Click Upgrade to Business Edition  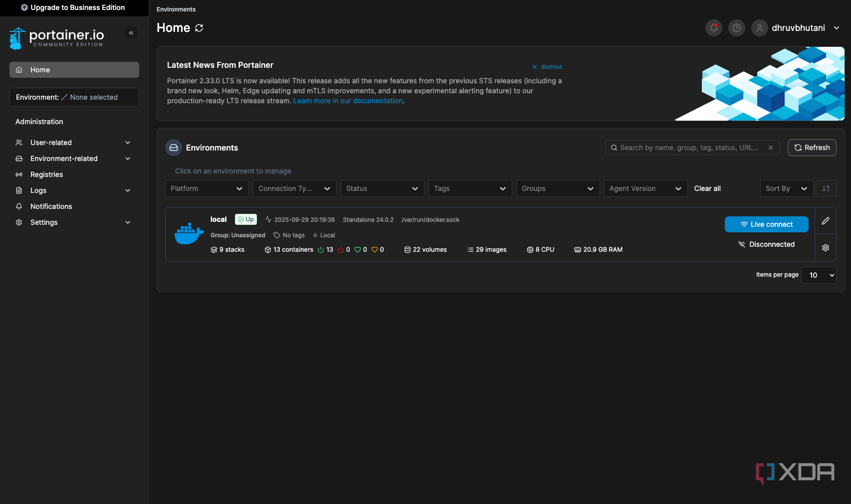(x=73, y=7)
